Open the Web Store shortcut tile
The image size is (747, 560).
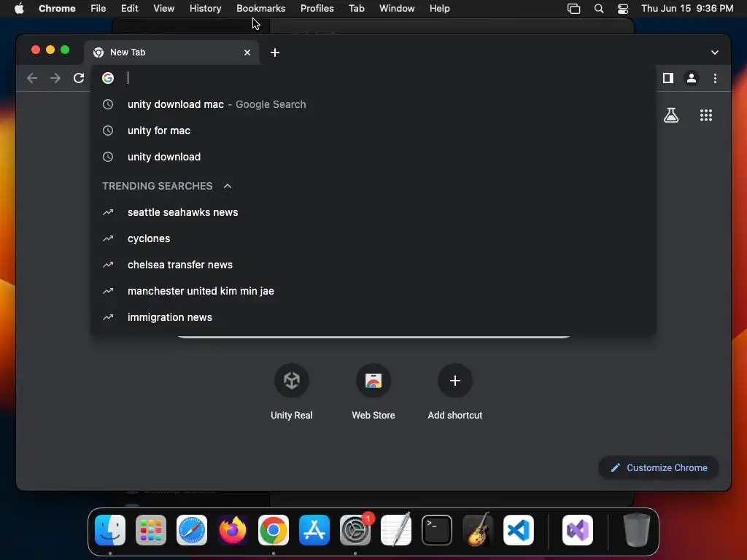373,392
